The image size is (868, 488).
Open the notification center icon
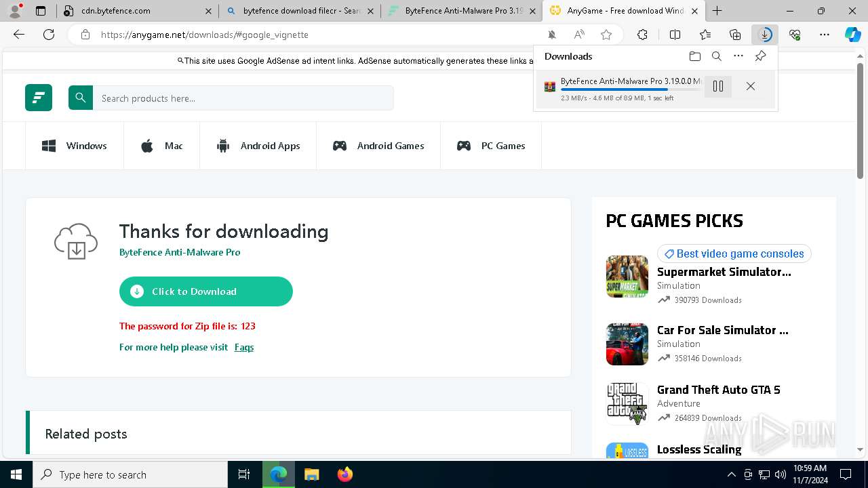point(846,474)
